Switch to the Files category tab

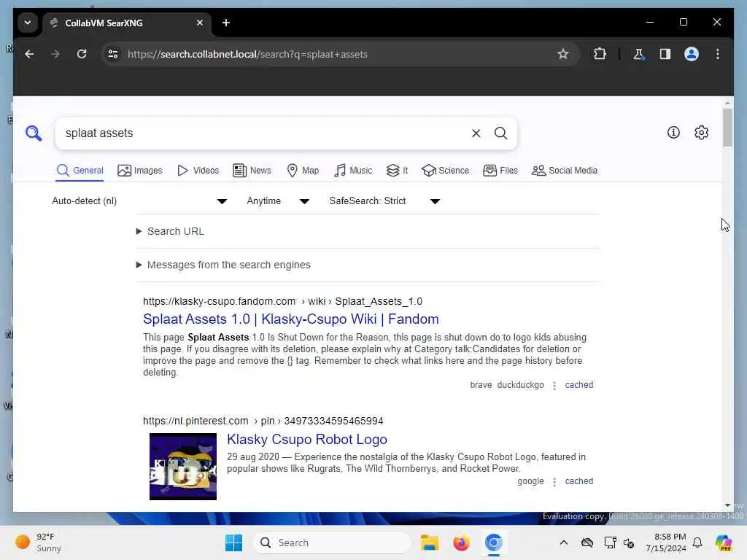click(500, 171)
